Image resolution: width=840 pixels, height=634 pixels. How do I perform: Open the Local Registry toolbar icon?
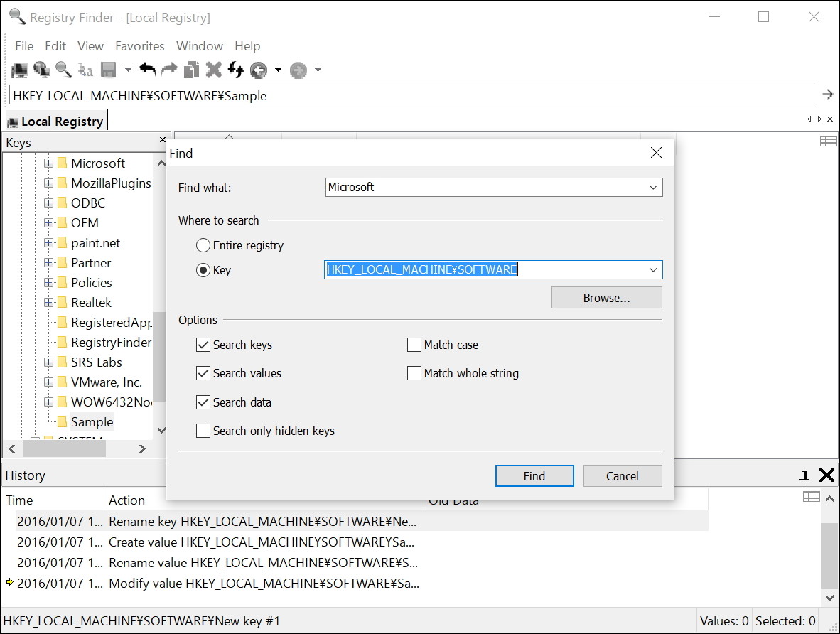19,69
